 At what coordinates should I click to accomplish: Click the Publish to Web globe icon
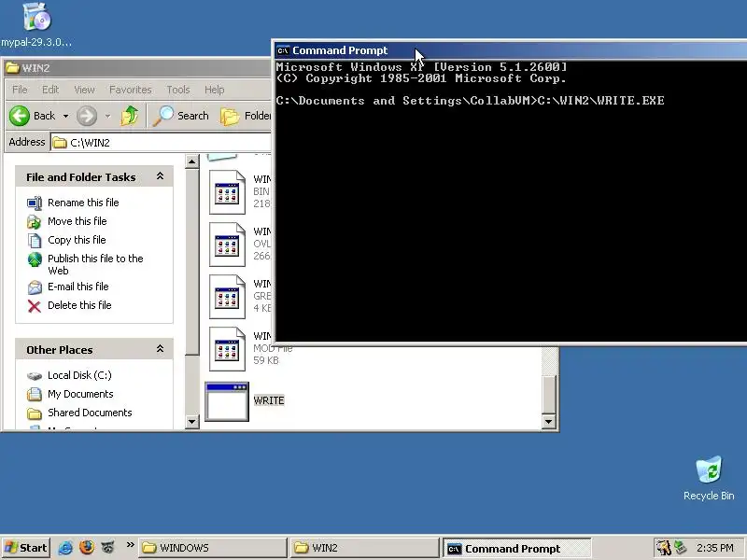tap(35, 259)
